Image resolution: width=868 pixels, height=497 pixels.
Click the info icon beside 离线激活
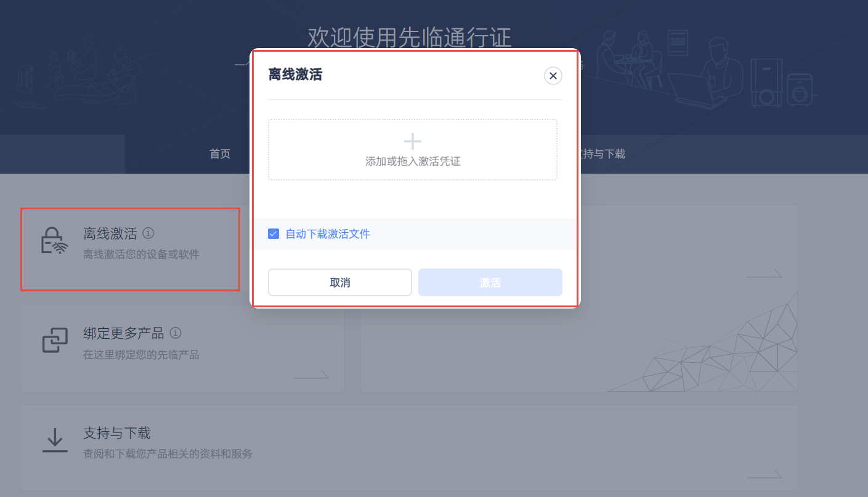click(x=148, y=233)
